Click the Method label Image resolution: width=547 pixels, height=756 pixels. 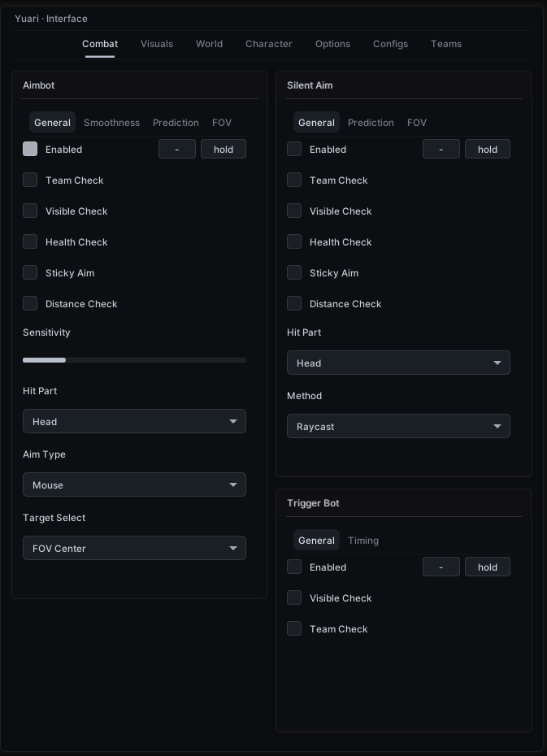click(304, 396)
